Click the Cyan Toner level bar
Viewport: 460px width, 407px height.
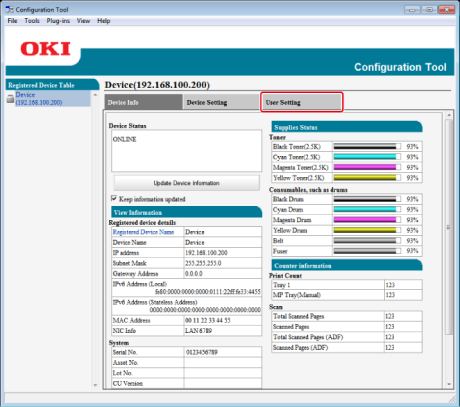click(367, 157)
